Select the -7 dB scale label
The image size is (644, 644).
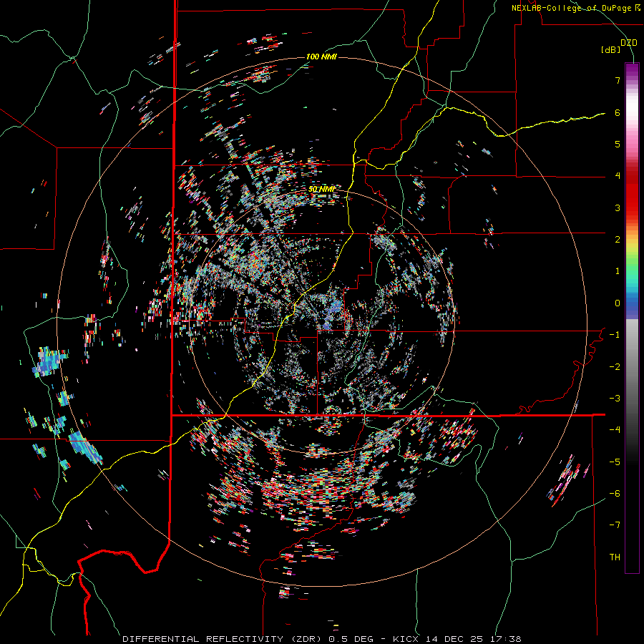(x=615, y=525)
